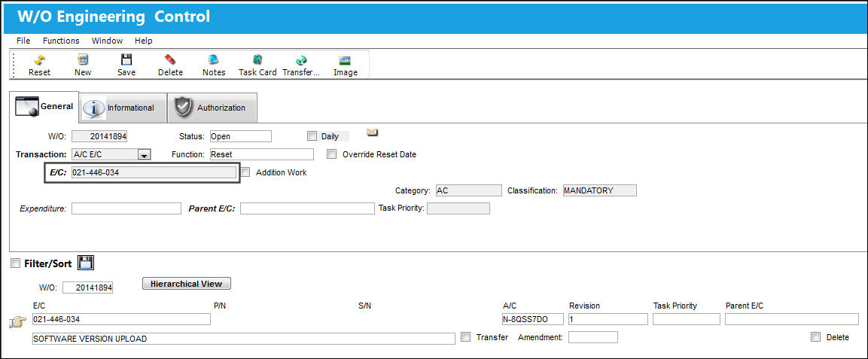Click the Classification field showing MANDATORY
This screenshot has height=359, width=868.
point(599,190)
